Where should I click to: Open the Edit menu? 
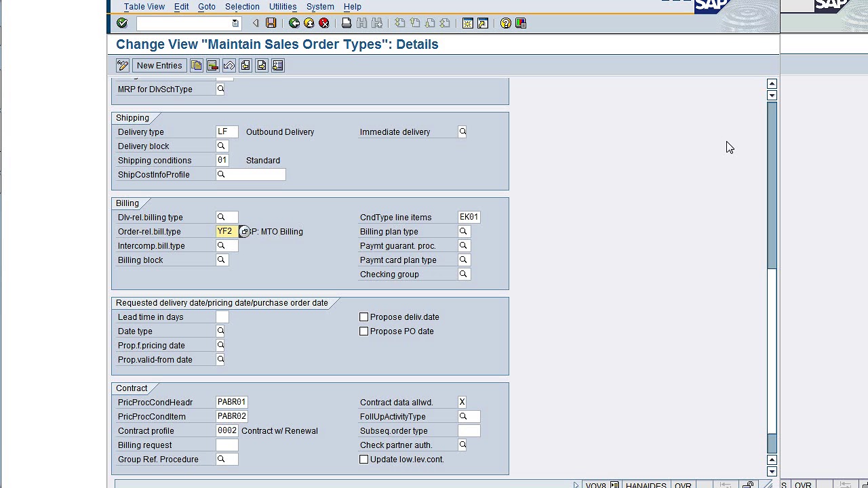tap(181, 7)
